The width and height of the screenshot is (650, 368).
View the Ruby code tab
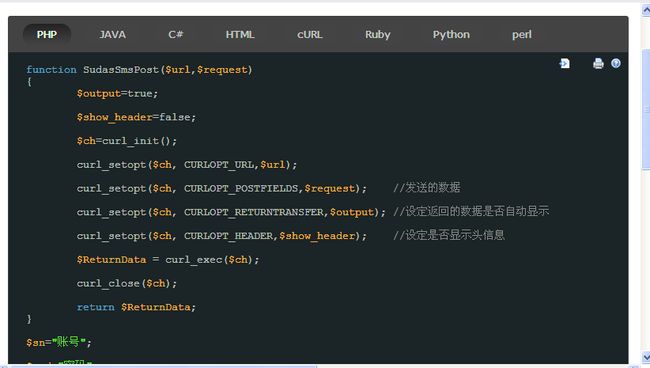(x=378, y=34)
